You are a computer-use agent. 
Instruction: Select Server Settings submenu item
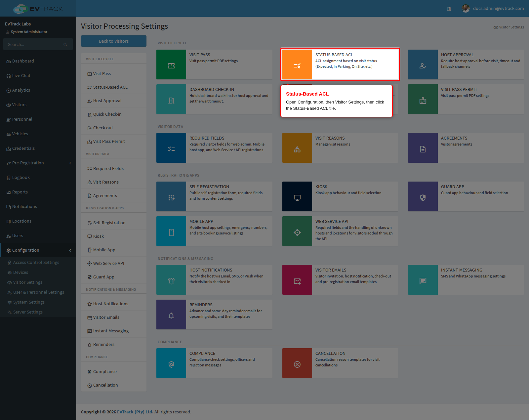[x=38, y=312]
